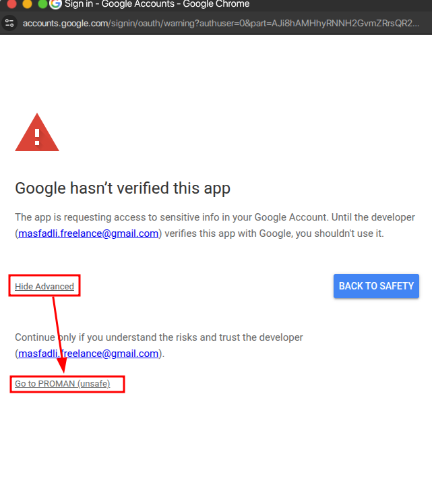432x504 pixels.
Task: Maximize window with the green button
Action: pyautogui.click(x=42, y=4)
